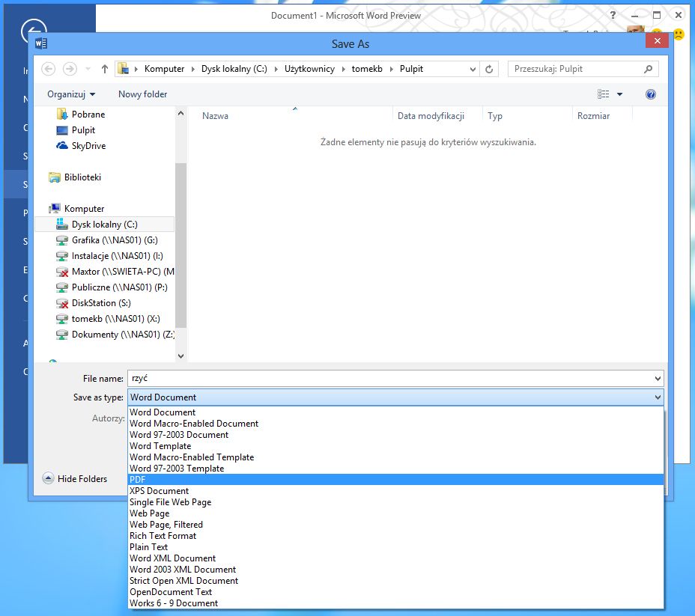Sort by Nazwa column header
This screenshot has width=695, height=616.
[215, 116]
